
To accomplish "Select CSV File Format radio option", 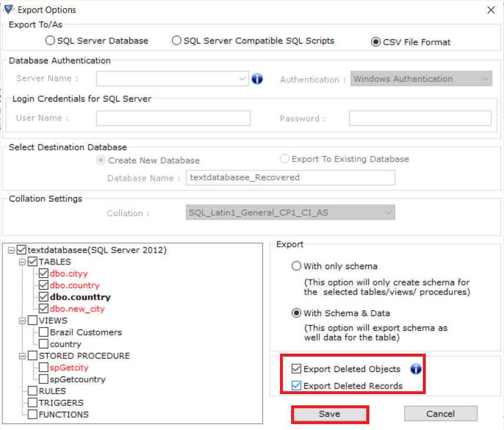I will pos(375,42).
